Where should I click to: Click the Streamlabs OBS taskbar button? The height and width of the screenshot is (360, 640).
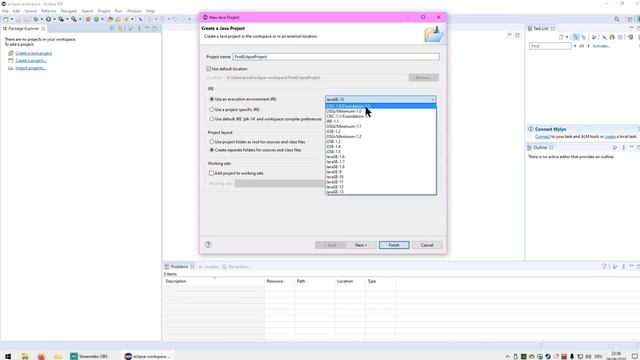[x=89, y=356]
